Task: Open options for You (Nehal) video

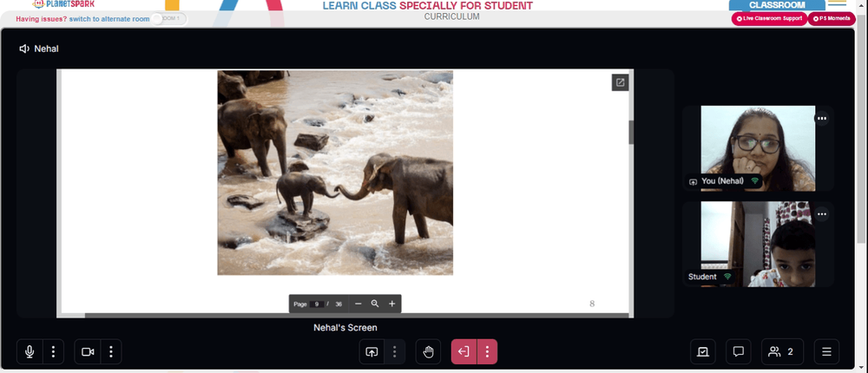Action: click(x=821, y=118)
